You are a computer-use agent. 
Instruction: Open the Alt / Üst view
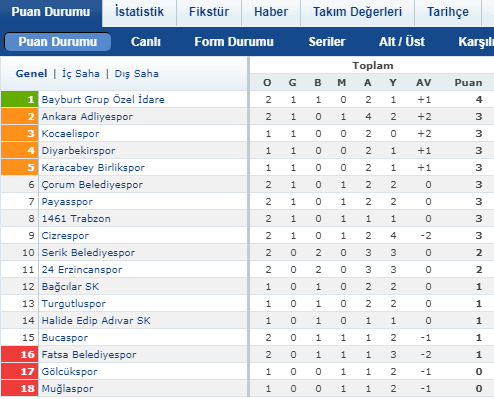[x=402, y=42]
